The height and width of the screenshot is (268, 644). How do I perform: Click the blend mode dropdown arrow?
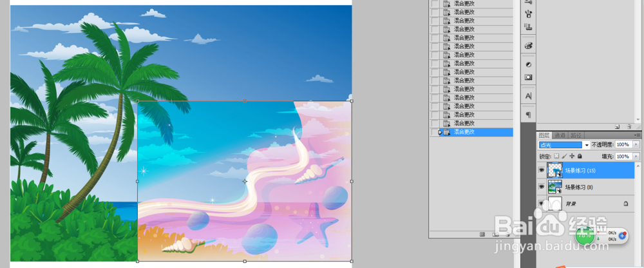(587, 145)
